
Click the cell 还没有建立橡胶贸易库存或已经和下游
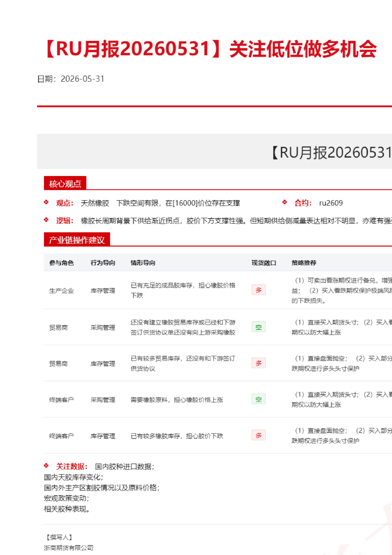[x=183, y=322]
